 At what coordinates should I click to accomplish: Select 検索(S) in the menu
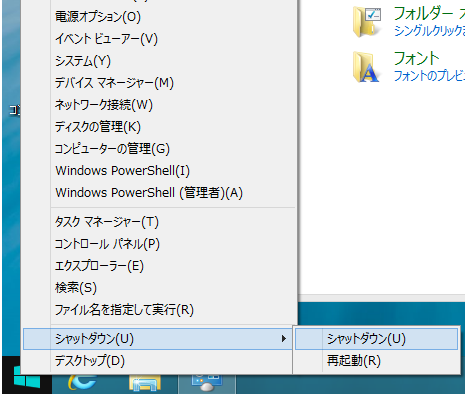(159, 288)
